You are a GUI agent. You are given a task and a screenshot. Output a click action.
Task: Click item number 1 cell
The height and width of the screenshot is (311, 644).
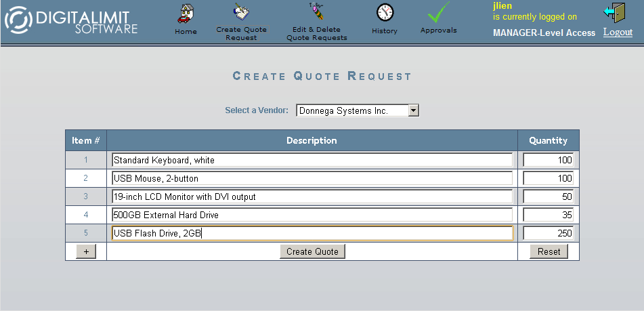click(86, 160)
